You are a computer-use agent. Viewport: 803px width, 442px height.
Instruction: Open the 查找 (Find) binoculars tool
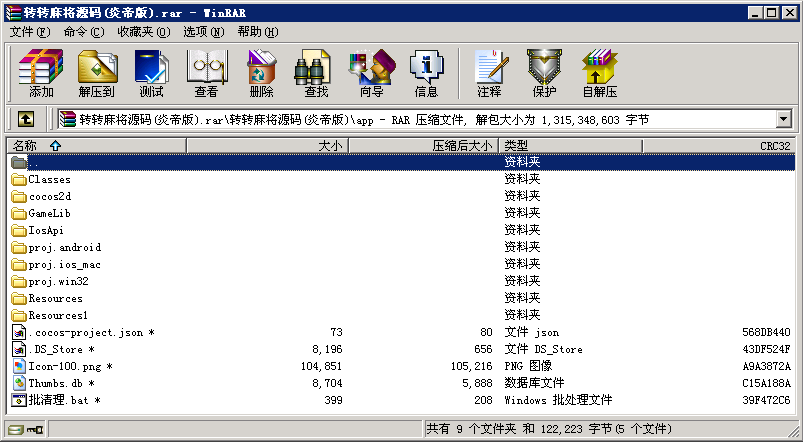point(316,73)
